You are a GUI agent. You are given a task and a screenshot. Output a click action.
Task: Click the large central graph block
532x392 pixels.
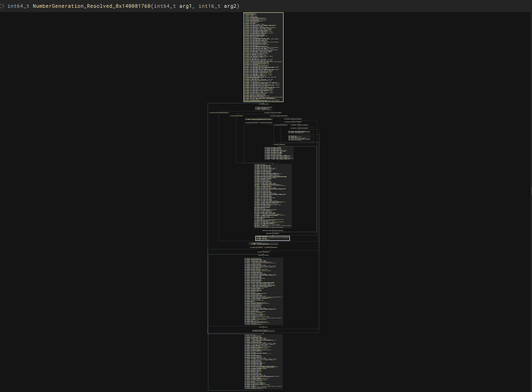click(273, 196)
